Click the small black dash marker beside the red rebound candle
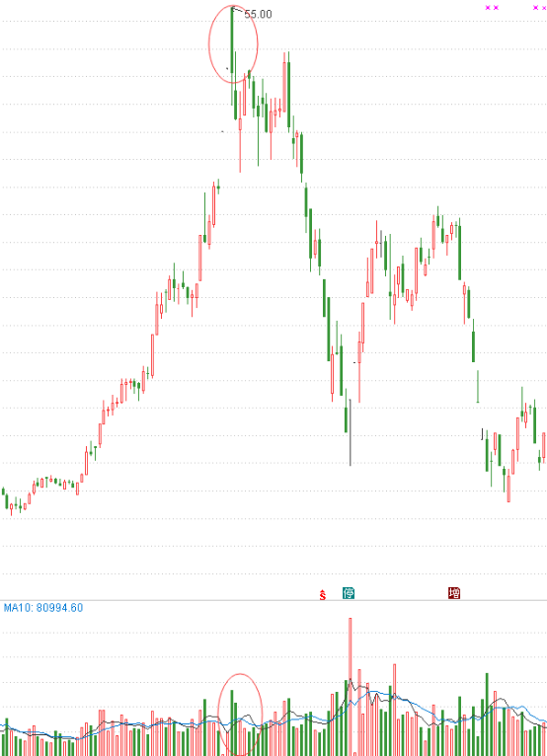Viewport: 547px width, 756px height. pyautogui.click(x=355, y=362)
